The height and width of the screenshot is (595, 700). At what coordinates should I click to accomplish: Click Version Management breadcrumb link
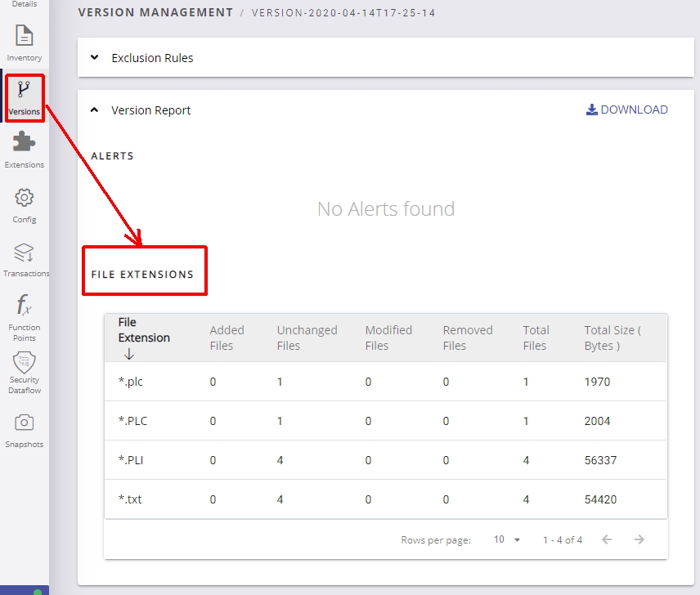155,12
